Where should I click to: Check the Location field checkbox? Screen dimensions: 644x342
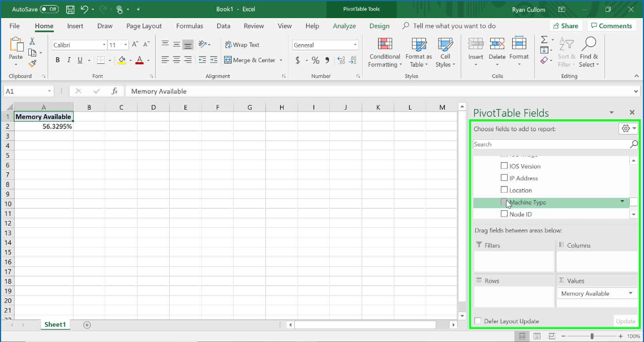click(504, 190)
